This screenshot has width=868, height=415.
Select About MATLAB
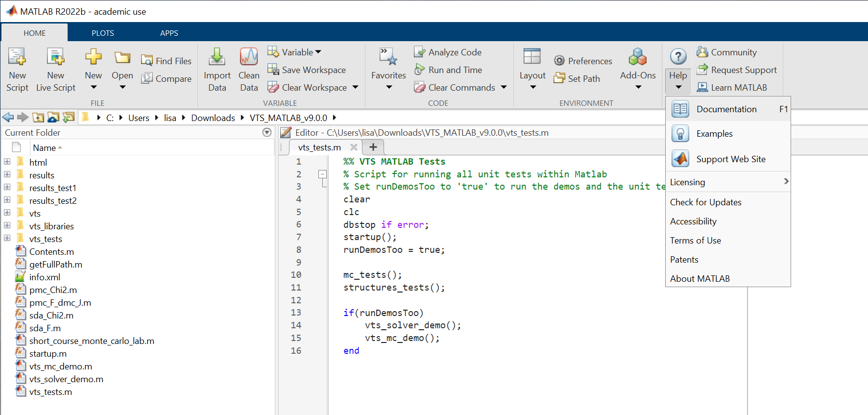728,279
